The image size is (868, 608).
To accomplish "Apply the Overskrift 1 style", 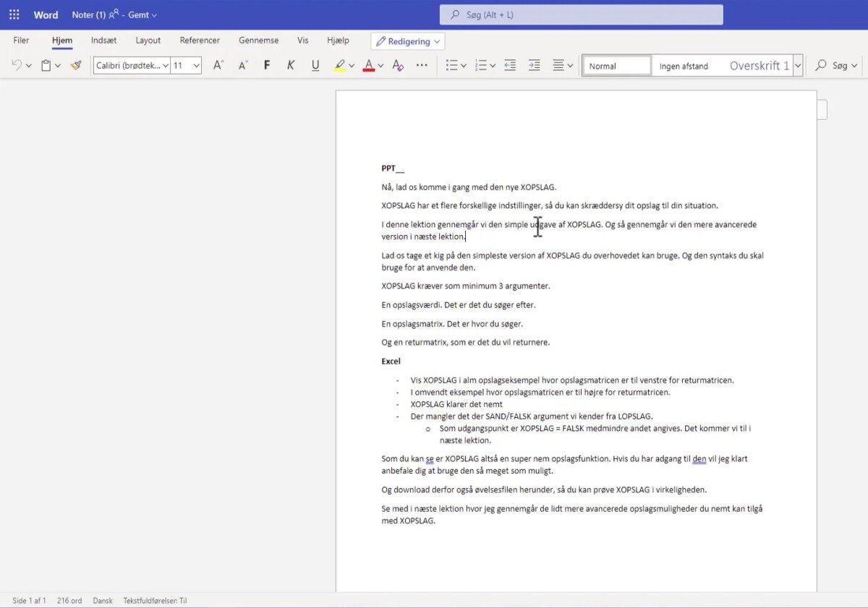I will click(x=759, y=65).
